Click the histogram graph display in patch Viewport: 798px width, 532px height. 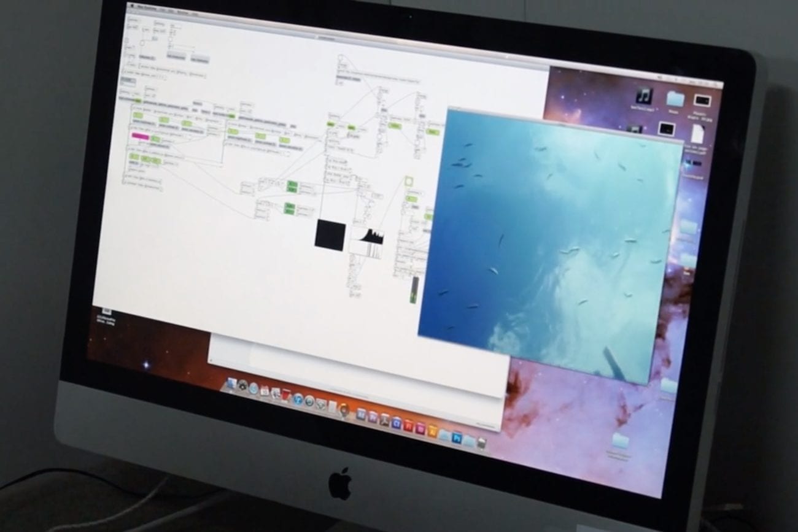coord(366,243)
